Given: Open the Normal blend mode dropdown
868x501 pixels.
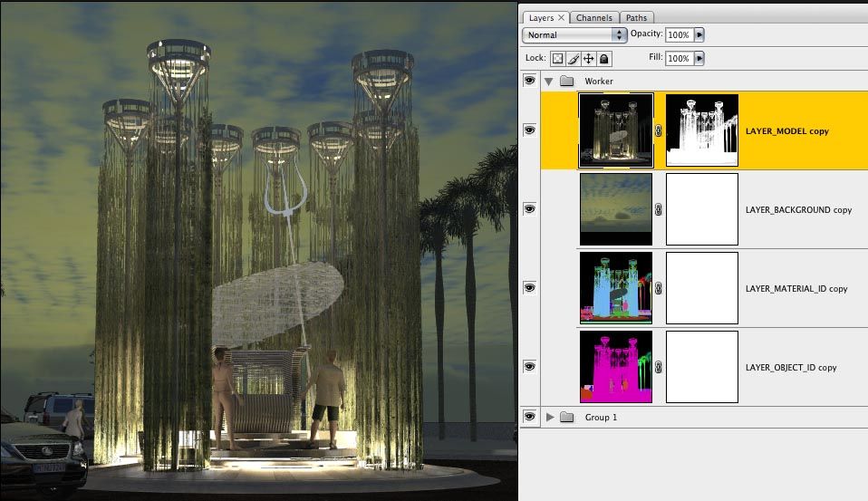Looking at the screenshot, I should [574, 34].
